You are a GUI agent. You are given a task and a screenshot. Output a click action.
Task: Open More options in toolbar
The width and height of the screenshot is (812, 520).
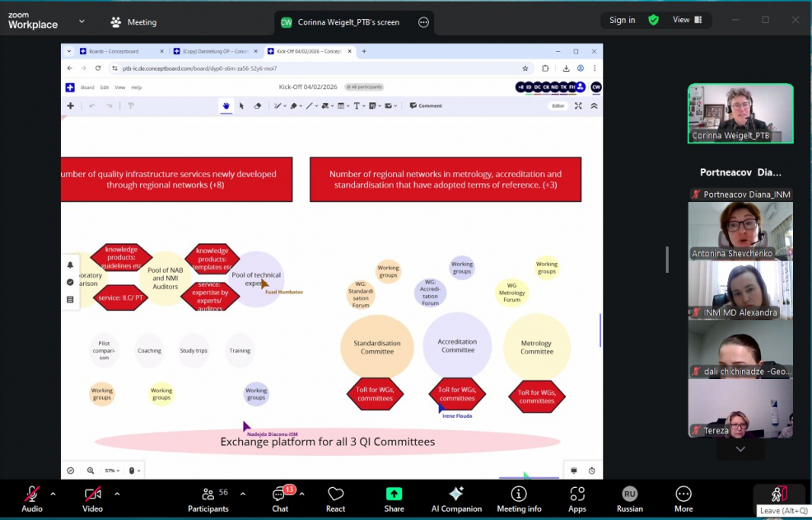(683, 497)
